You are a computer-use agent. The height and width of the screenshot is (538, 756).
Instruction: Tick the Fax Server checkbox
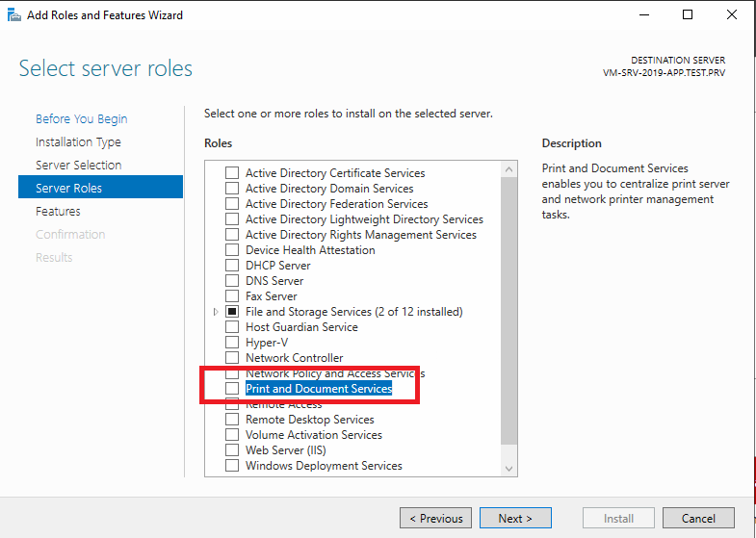[x=232, y=296]
